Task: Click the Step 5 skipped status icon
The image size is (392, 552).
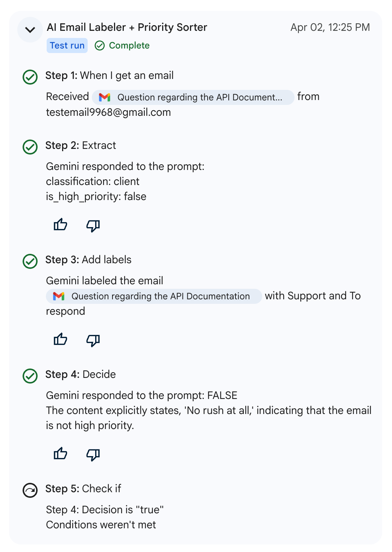Action: pyautogui.click(x=30, y=490)
